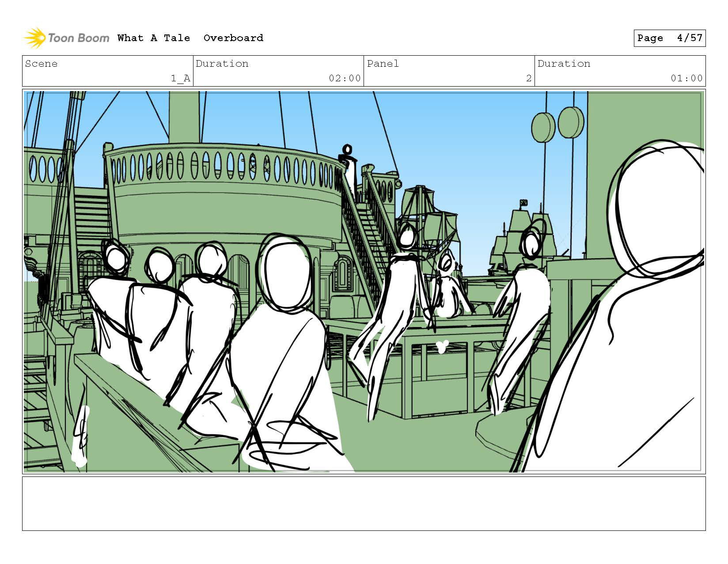Click the storyboard panel drawing
Viewport: 728px width, 564px height.
[x=364, y=282]
